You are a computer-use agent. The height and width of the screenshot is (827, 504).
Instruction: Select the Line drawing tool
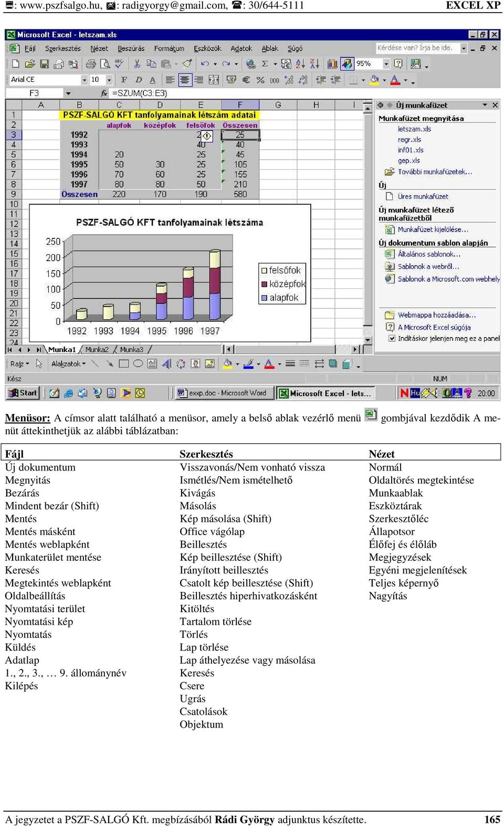[x=95, y=363]
